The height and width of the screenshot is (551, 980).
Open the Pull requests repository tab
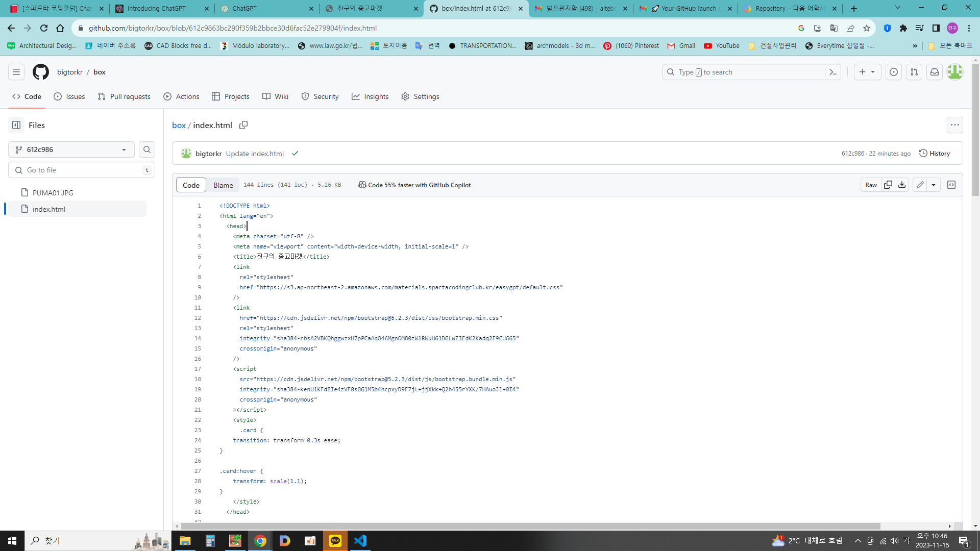(124, 96)
